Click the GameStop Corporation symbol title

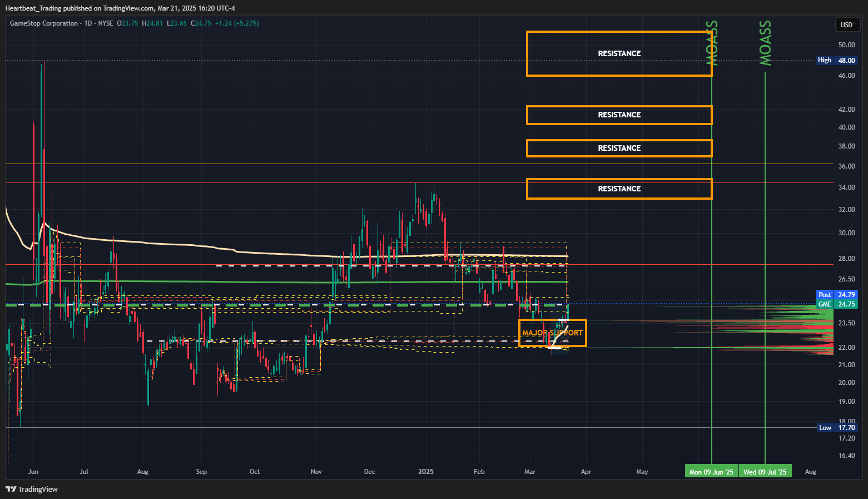(44, 23)
